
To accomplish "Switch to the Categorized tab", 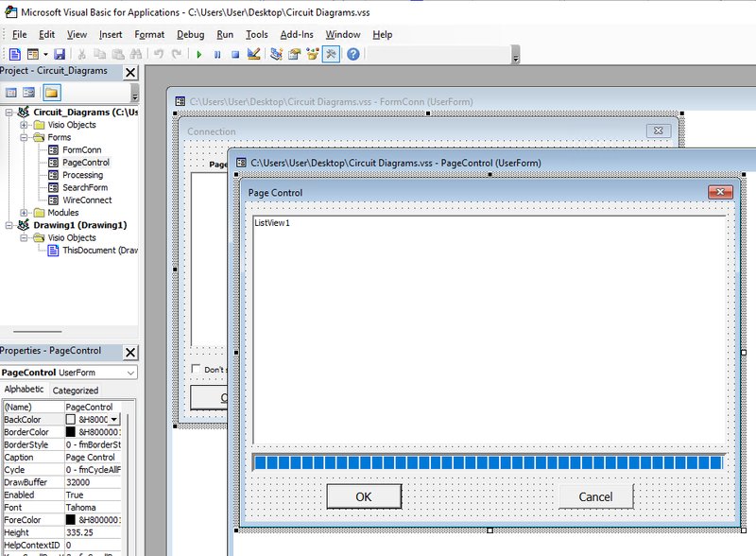I will tap(76, 390).
